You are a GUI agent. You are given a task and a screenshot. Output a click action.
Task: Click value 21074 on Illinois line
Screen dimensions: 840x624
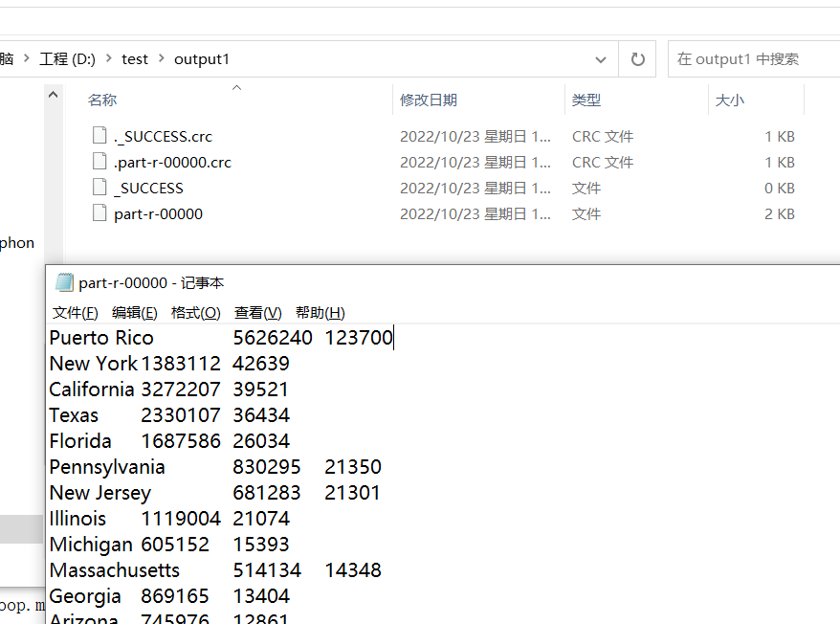point(261,519)
